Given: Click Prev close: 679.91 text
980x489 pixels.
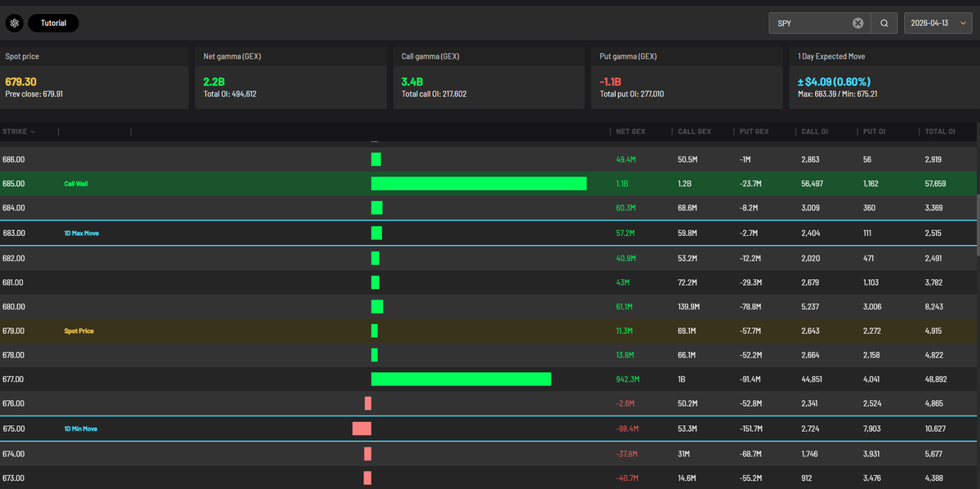Looking at the screenshot, I should coord(33,94).
